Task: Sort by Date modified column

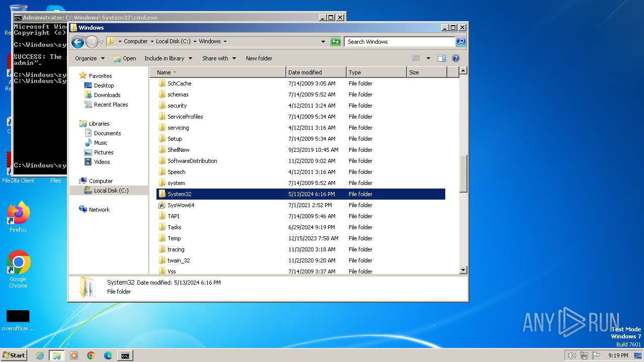Action: point(316,72)
